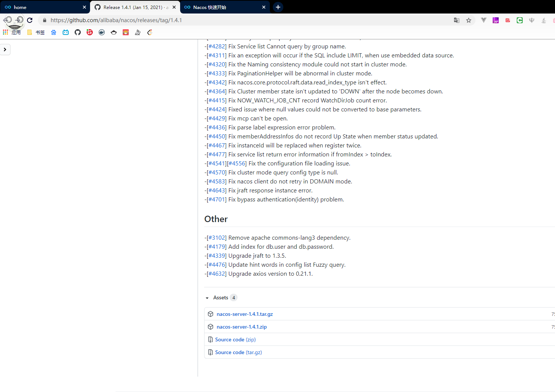Open issue #4701 link
555x392 pixels.
click(x=217, y=200)
